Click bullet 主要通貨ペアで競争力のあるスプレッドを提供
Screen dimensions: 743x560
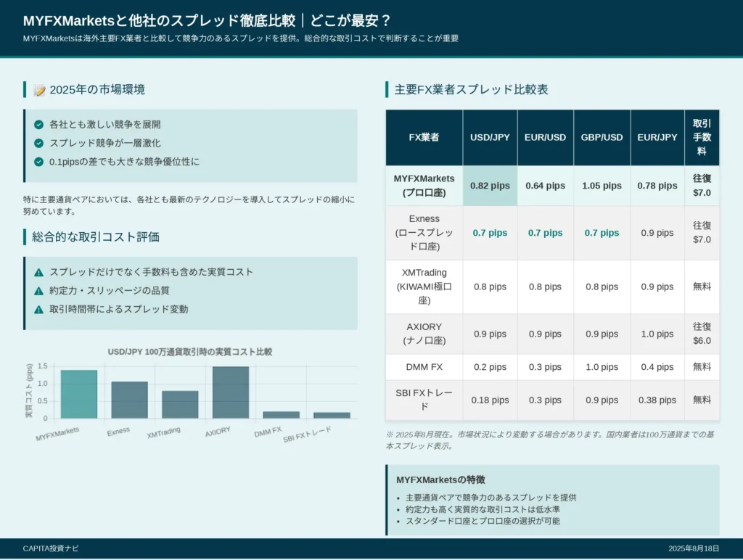491,498
